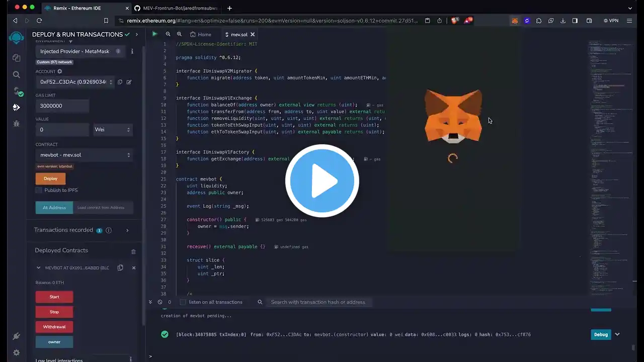Click sign message edit icon beside account
This screenshot has width=644, height=362.
(129, 82)
